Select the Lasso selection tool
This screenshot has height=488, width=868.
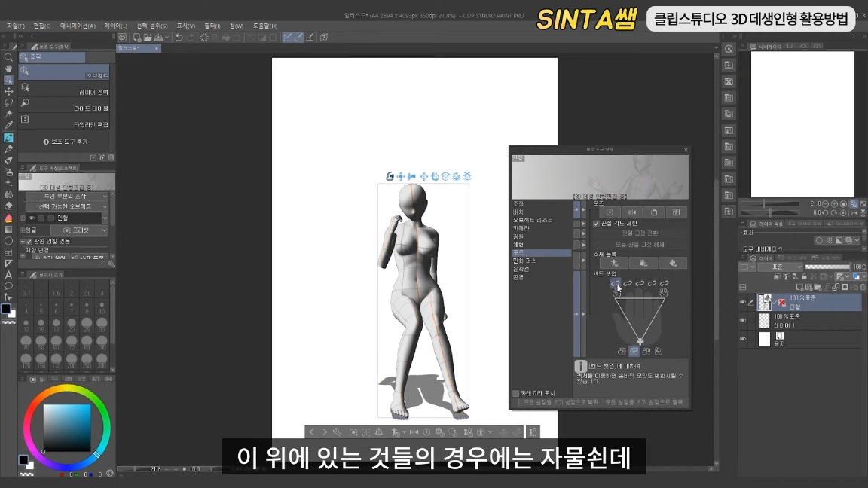tap(8, 102)
